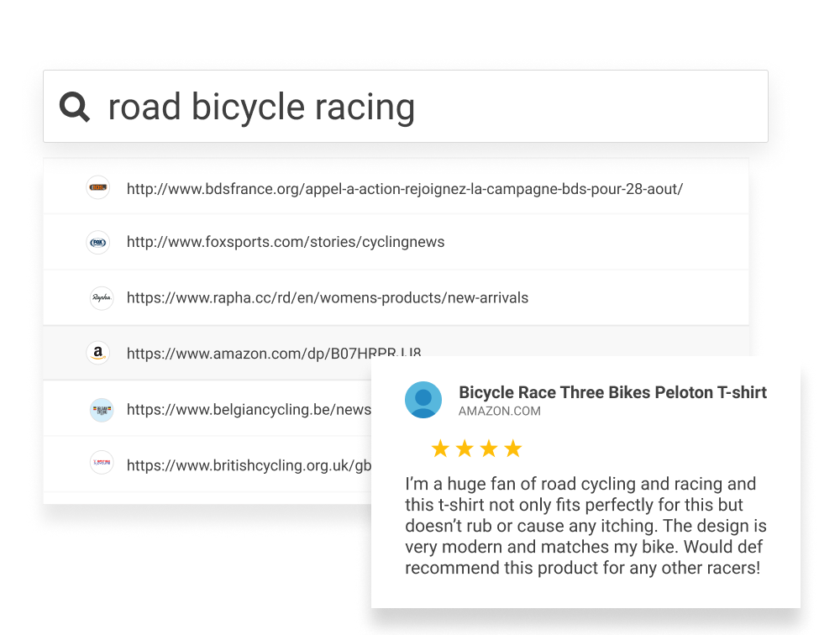840x635 pixels.
Task: Click the Fox Sports favicon
Action: (98, 243)
